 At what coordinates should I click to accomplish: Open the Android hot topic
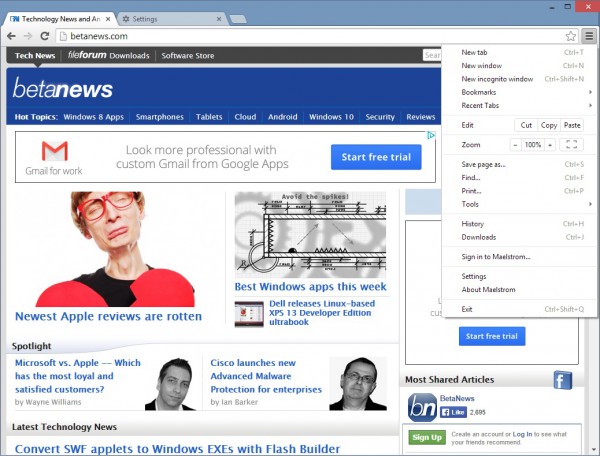pyautogui.click(x=282, y=117)
